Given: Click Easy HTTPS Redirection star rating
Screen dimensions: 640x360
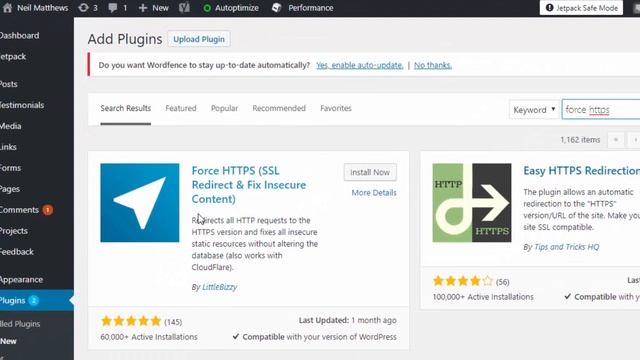Looking at the screenshot, I should (x=463, y=281).
